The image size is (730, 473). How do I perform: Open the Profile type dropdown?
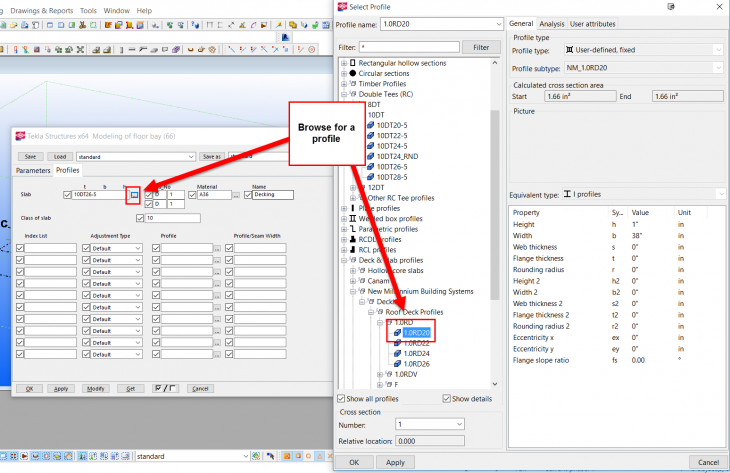(718, 50)
